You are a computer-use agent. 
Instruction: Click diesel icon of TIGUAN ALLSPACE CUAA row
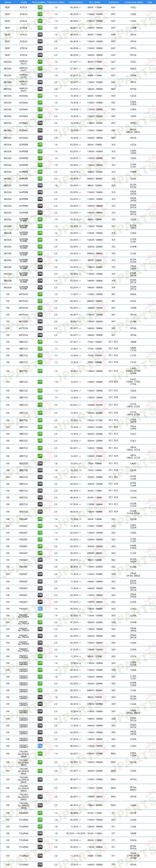40,805
